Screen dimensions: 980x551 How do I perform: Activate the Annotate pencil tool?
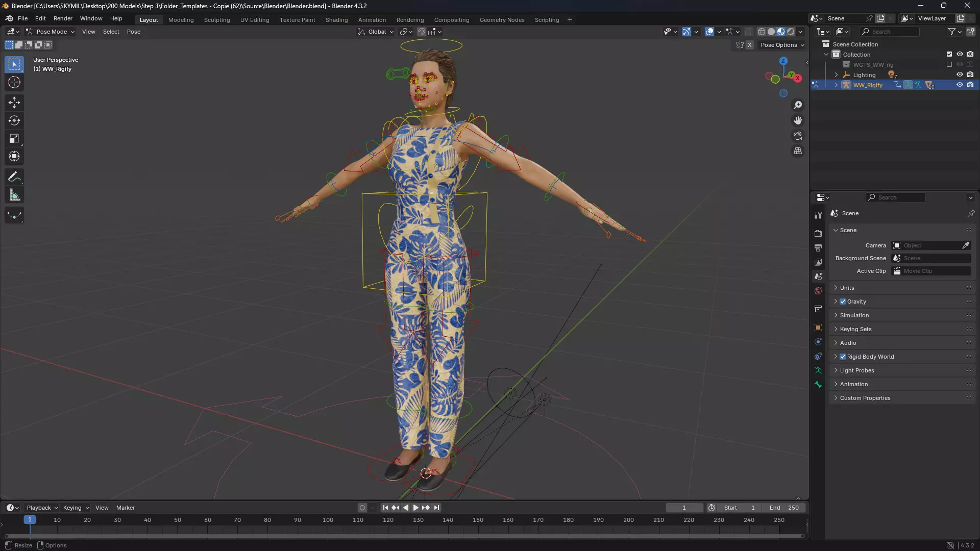[14, 177]
